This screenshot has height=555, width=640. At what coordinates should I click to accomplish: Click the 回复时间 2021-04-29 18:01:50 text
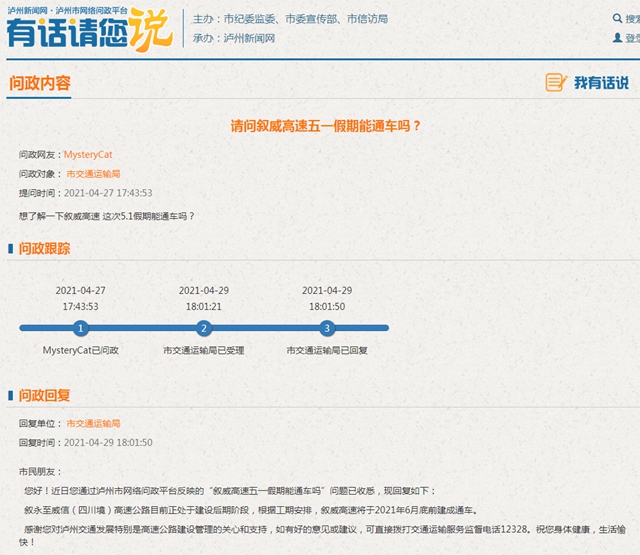point(85,443)
